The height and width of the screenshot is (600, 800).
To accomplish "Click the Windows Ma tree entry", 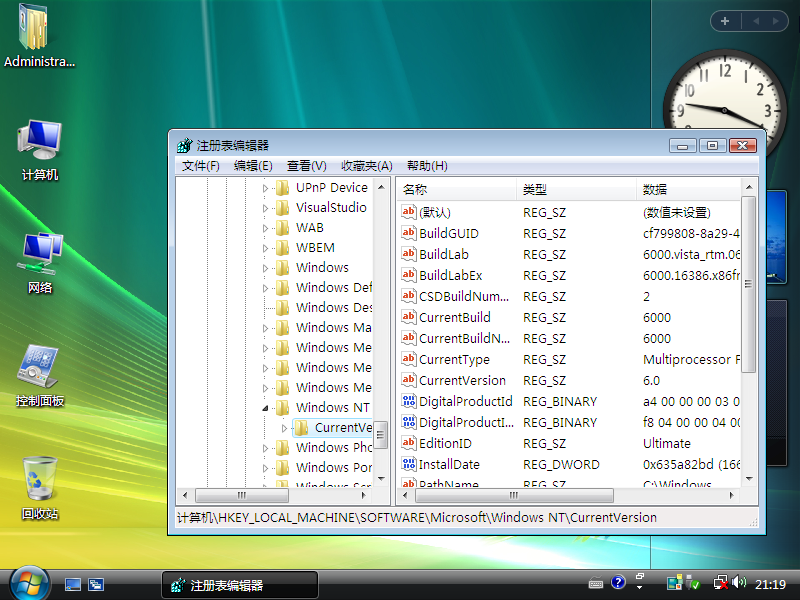I will tap(334, 328).
